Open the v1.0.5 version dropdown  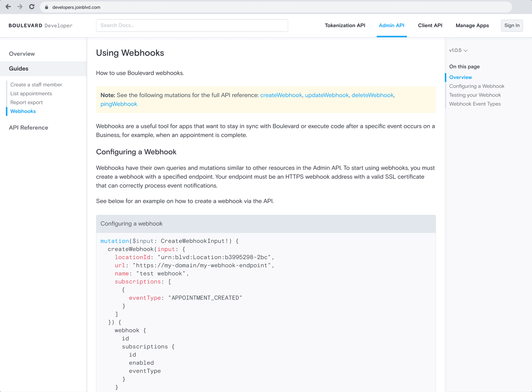(x=458, y=50)
